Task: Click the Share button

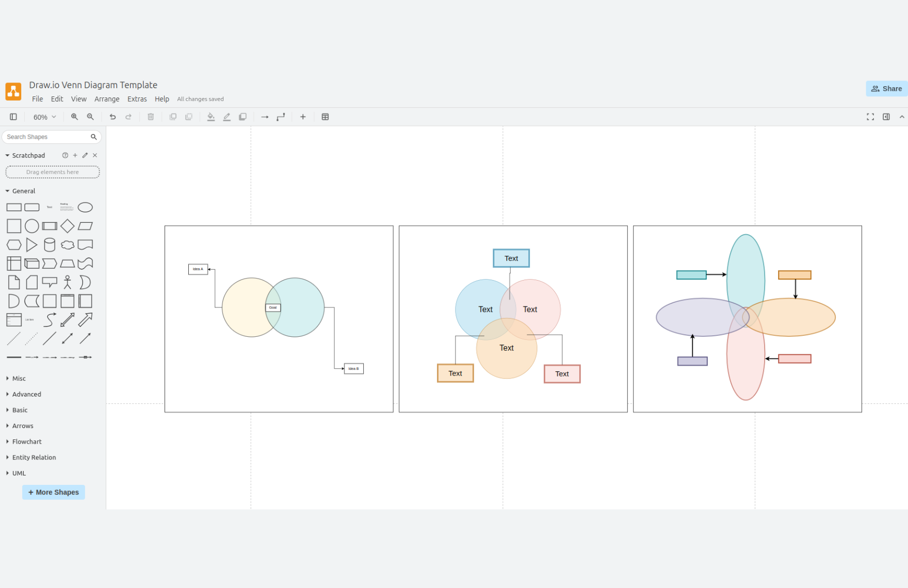Action: click(887, 89)
